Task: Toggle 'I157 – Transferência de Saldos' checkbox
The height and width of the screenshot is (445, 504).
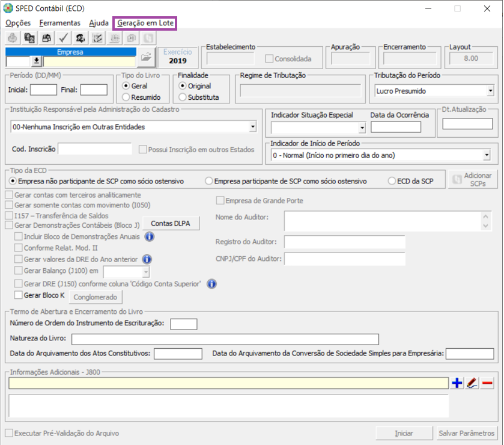Action: 9,215
